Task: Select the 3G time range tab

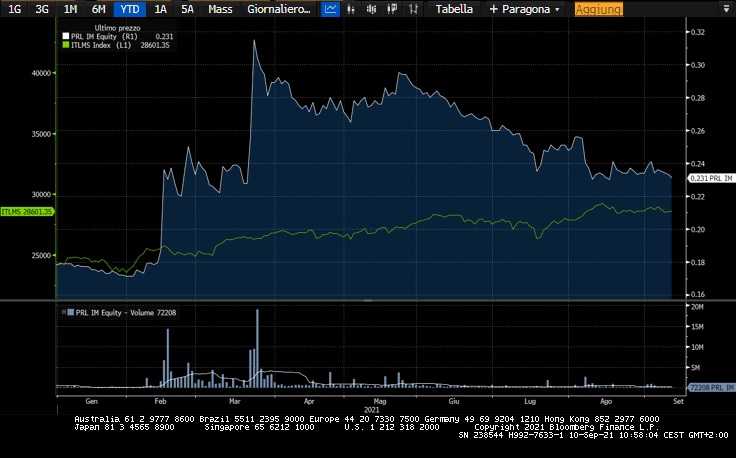Action: [x=42, y=9]
